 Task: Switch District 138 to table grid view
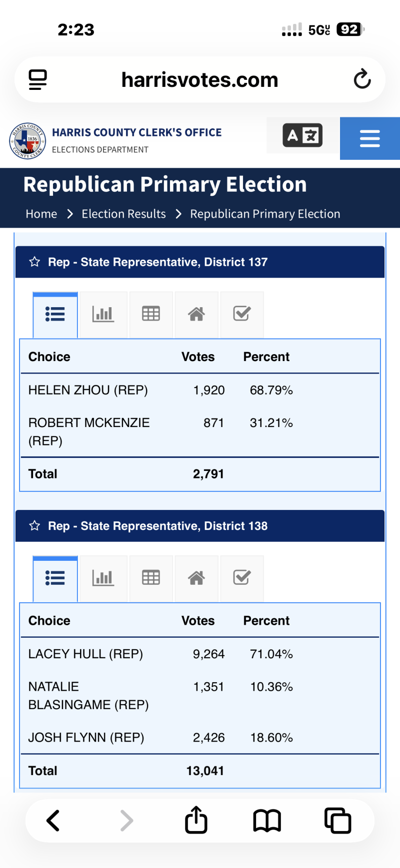pos(150,578)
